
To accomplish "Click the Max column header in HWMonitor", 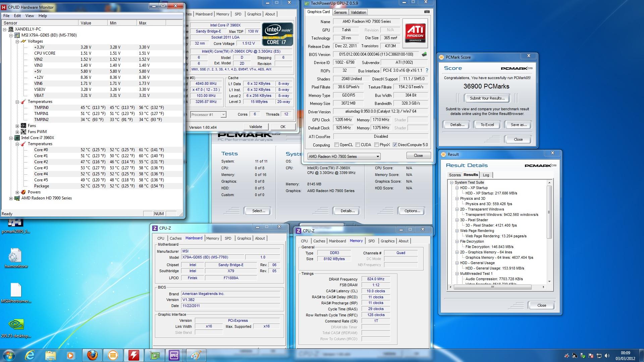I will 151,23.
